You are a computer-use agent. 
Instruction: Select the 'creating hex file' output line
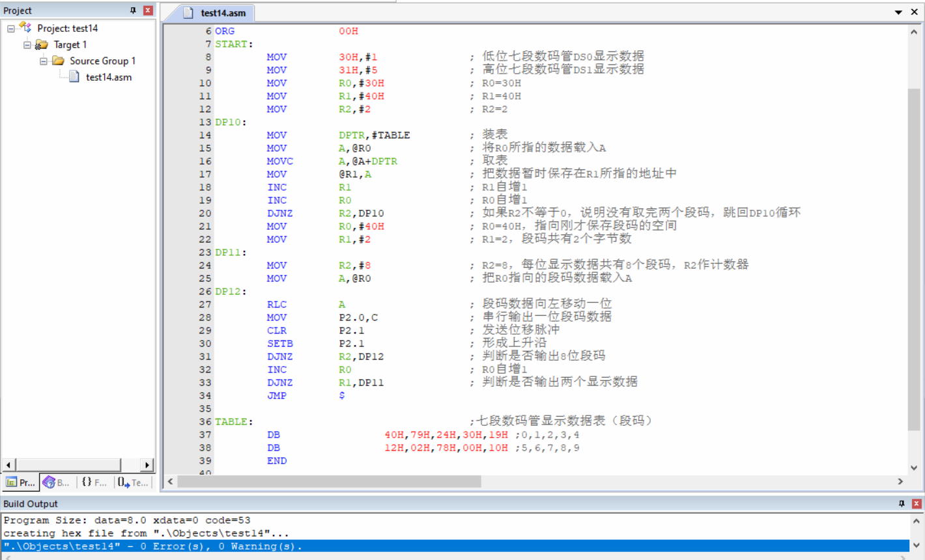(x=147, y=533)
